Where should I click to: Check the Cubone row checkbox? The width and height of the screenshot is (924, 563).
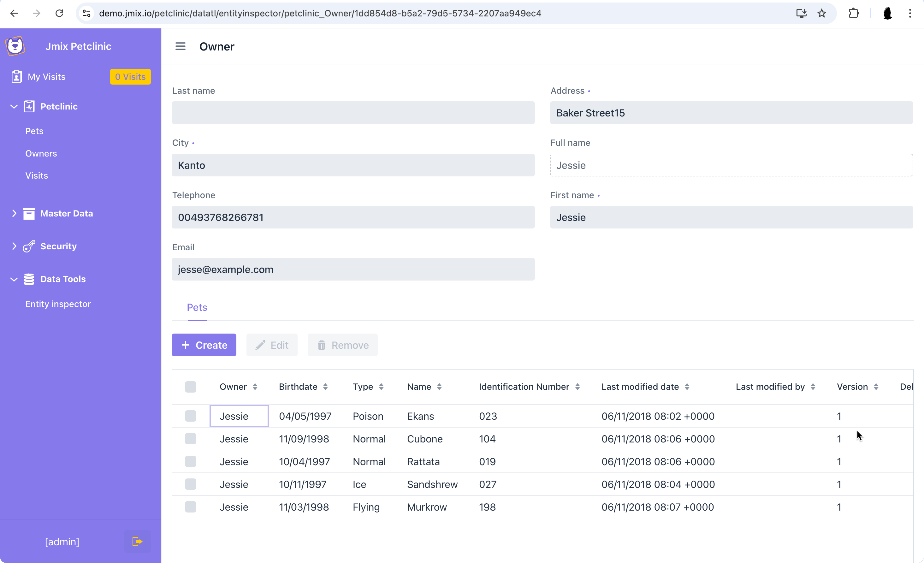pos(191,439)
